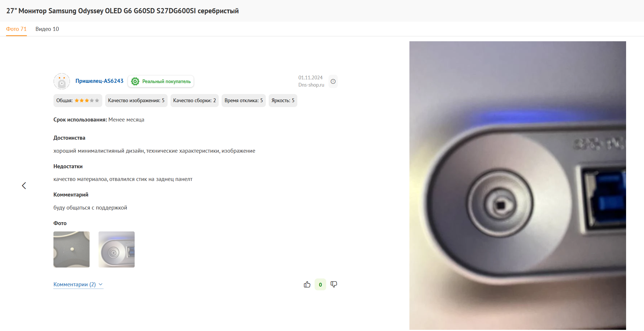Open the report review info icon

click(x=333, y=81)
